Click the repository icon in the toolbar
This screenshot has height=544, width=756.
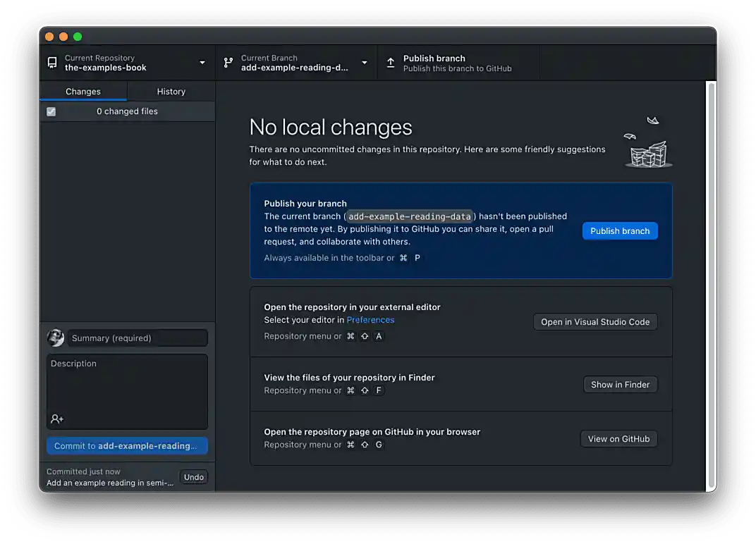(52, 63)
